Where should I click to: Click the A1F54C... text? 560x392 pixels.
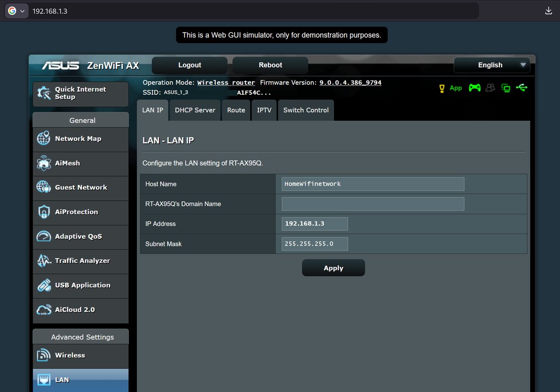pyautogui.click(x=254, y=93)
